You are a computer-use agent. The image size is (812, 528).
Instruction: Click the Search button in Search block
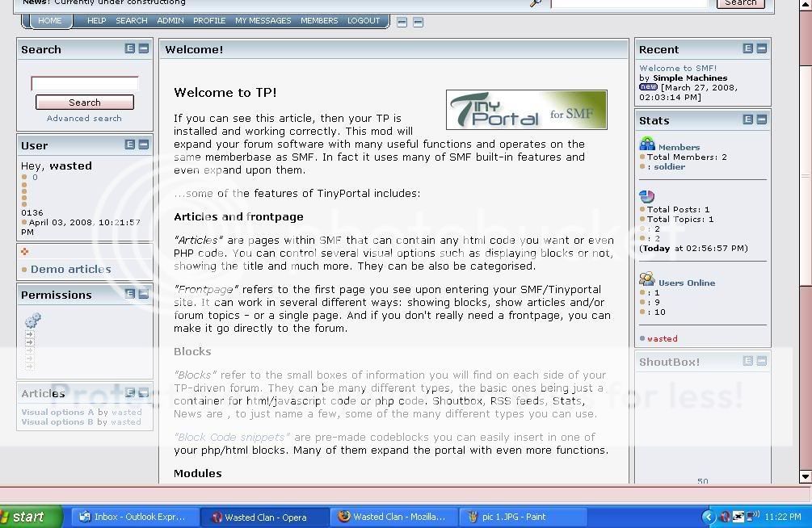click(x=84, y=103)
